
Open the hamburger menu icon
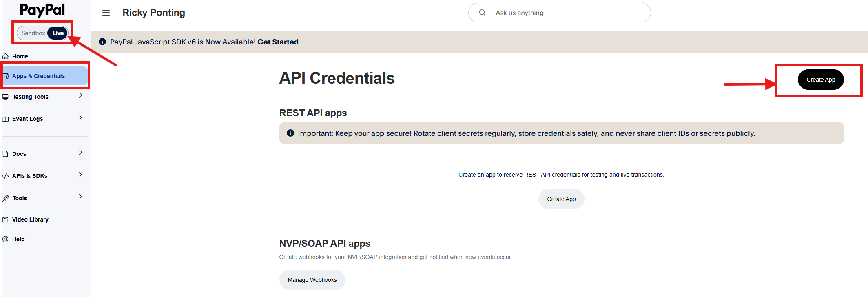point(106,13)
